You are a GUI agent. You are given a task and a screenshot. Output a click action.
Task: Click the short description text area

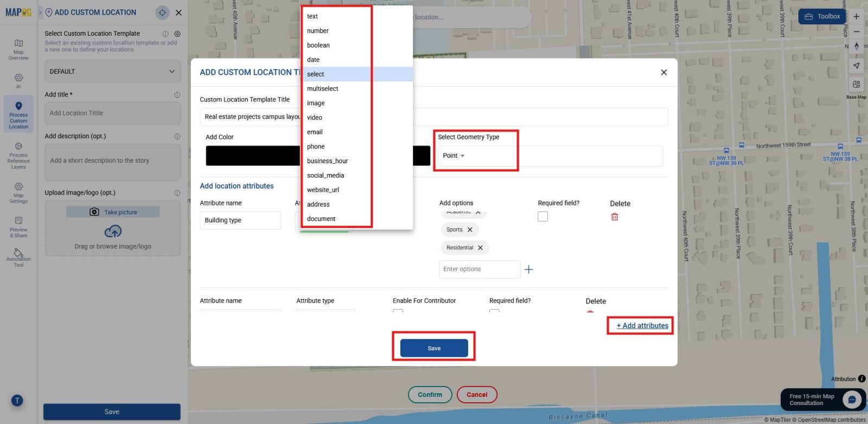click(x=113, y=162)
